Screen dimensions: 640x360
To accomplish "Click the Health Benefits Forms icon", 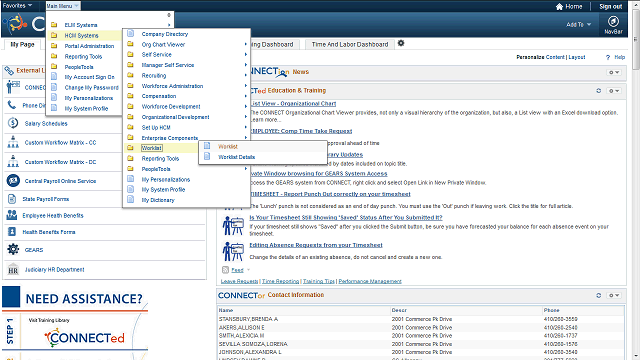I will [12, 232].
